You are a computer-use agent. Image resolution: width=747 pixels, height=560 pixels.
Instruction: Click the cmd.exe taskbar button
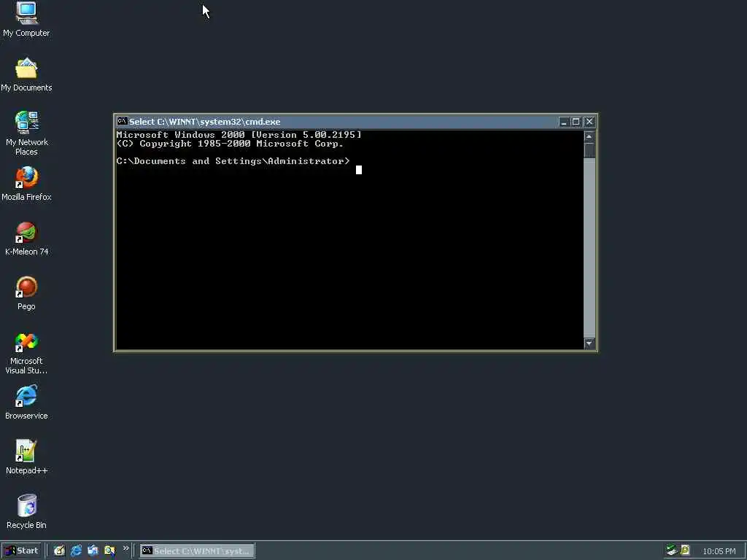[x=197, y=551]
